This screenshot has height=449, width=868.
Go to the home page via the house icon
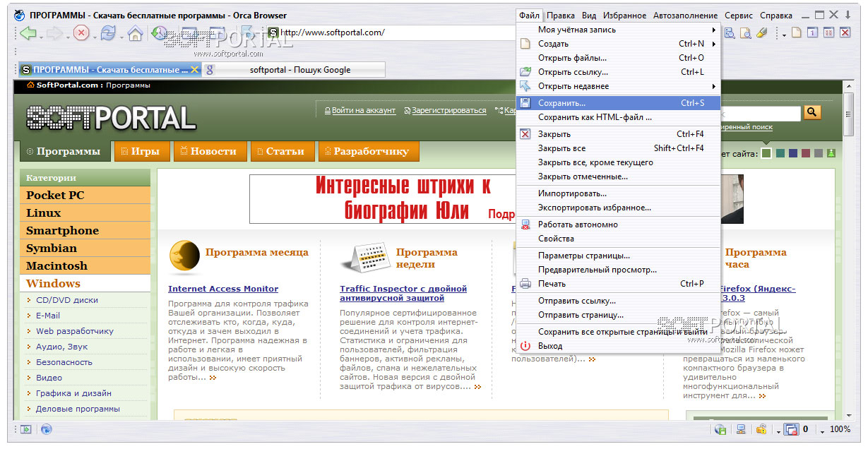click(x=136, y=32)
